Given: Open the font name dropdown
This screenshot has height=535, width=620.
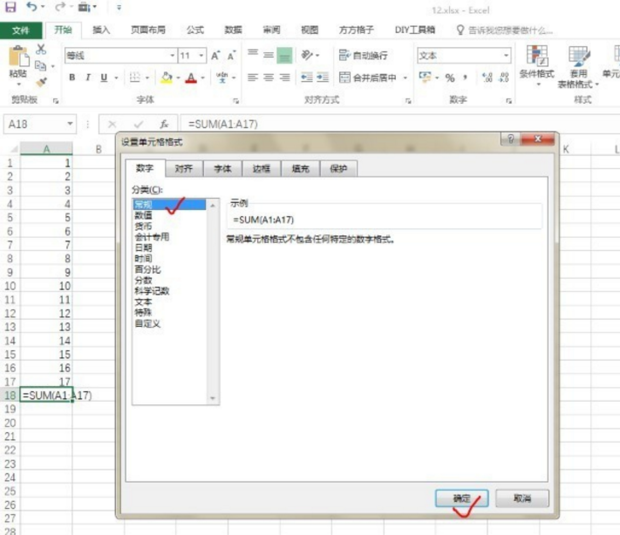Looking at the screenshot, I should (172, 56).
